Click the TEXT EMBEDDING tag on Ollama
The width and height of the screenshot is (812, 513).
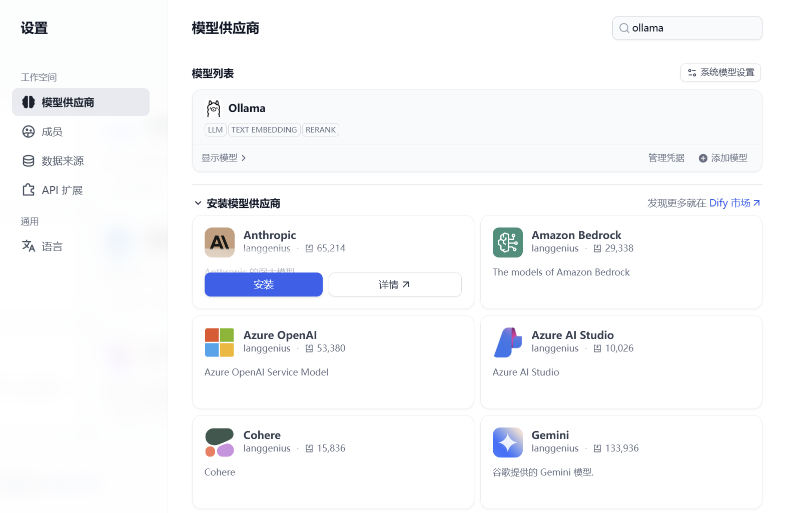pos(264,130)
